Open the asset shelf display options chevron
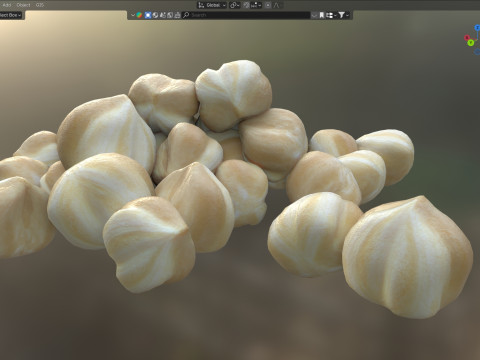 click(x=133, y=15)
